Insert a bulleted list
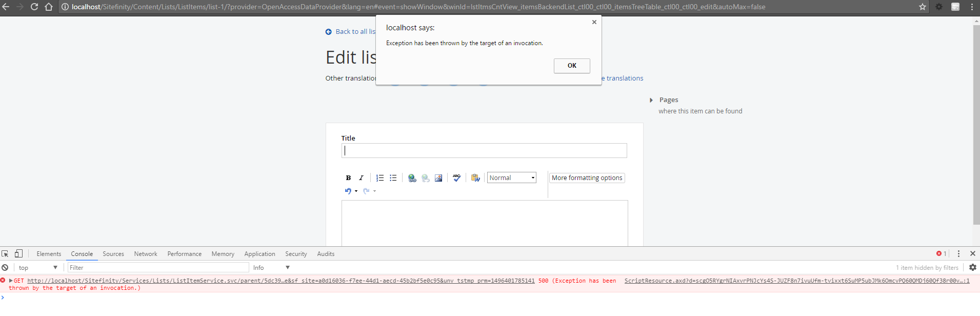 click(x=393, y=178)
